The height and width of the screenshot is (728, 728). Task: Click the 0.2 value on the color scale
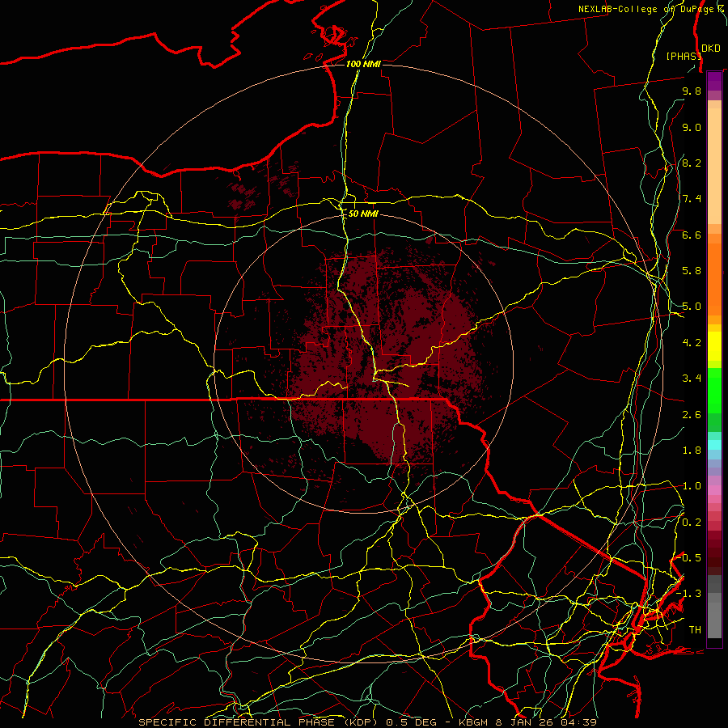692,523
